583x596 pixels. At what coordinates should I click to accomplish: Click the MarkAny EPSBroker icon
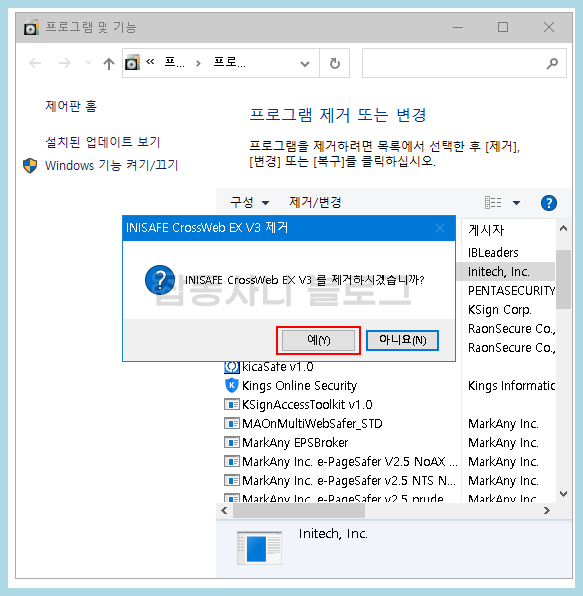point(231,443)
